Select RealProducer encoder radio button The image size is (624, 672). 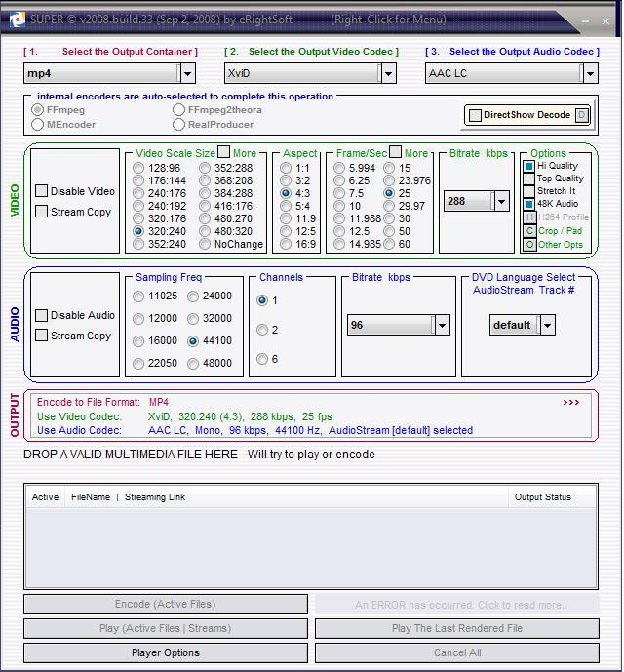178,124
